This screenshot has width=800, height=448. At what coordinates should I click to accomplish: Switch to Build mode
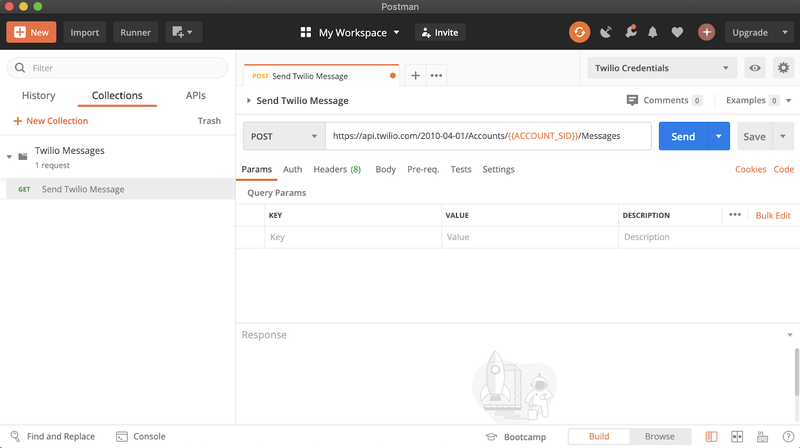pyautogui.click(x=599, y=436)
